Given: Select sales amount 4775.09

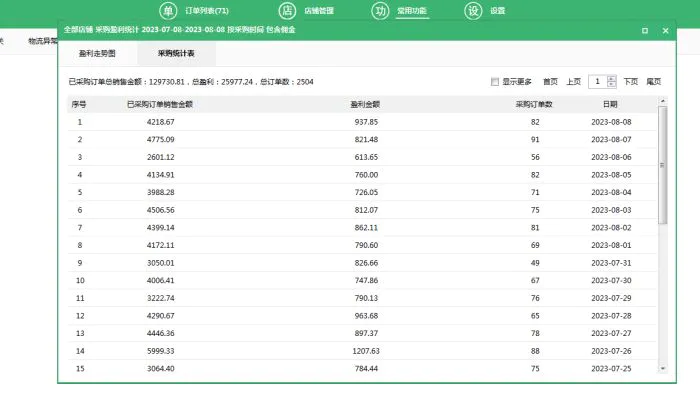Looking at the screenshot, I should point(161,140).
